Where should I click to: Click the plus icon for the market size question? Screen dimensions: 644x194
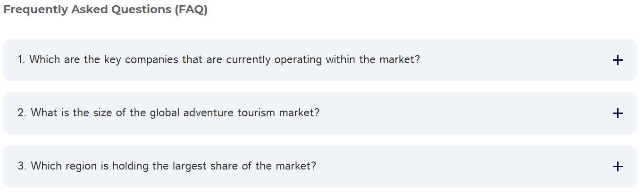tap(617, 113)
